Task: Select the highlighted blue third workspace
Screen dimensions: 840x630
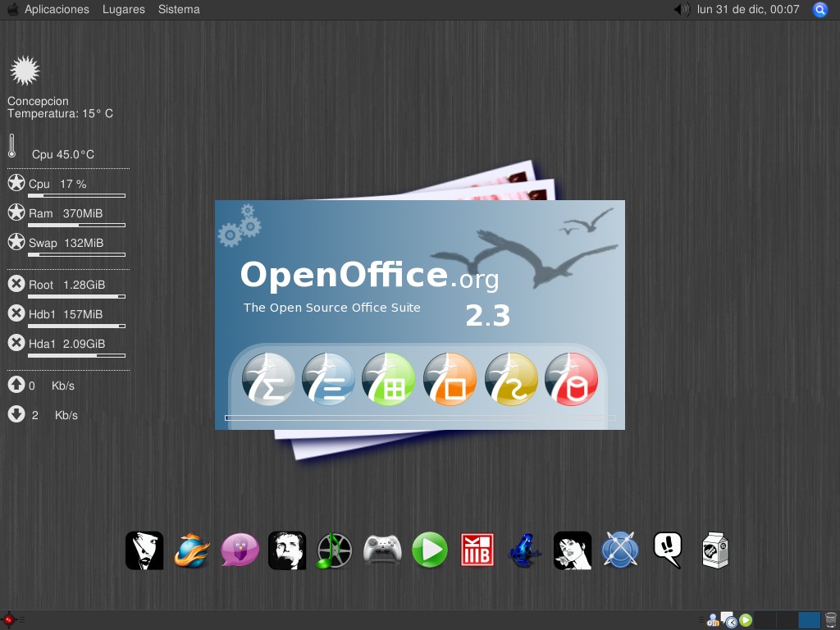Action: [x=810, y=620]
